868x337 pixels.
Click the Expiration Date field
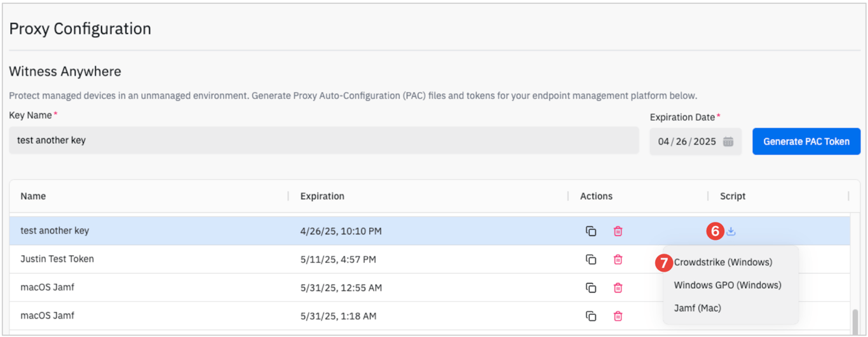click(x=686, y=142)
